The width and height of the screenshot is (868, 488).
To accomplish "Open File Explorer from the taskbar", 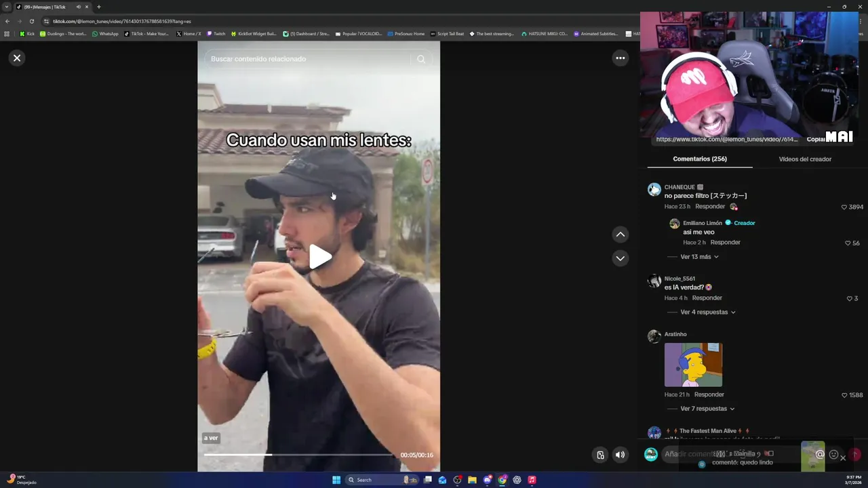I will (x=472, y=480).
